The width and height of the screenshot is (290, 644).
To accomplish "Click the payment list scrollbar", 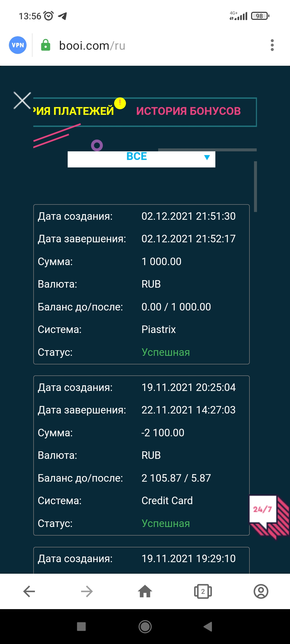I will pyautogui.click(x=255, y=186).
